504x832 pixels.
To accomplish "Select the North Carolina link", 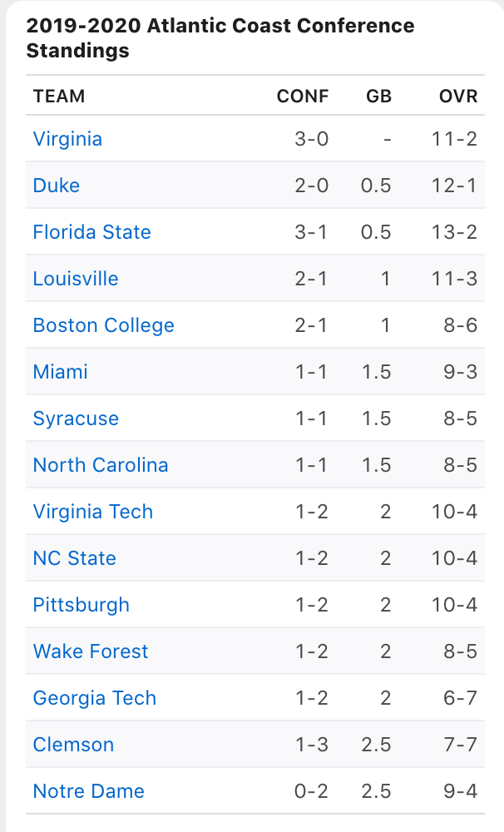I will (x=101, y=465).
